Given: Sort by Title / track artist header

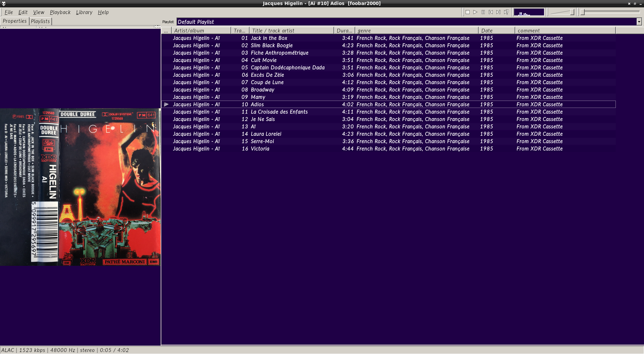Looking at the screenshot, I should 292,31.
